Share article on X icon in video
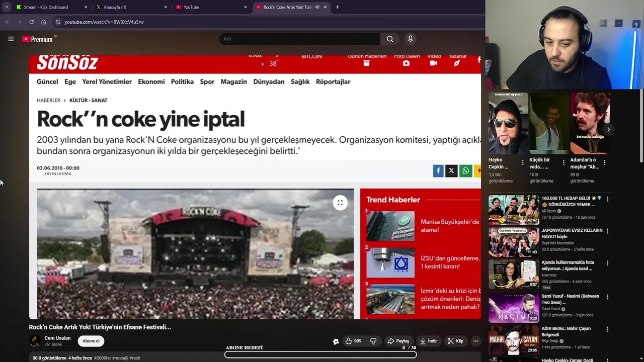The width and height of the screenshot is (644, 362). (451, 171)
